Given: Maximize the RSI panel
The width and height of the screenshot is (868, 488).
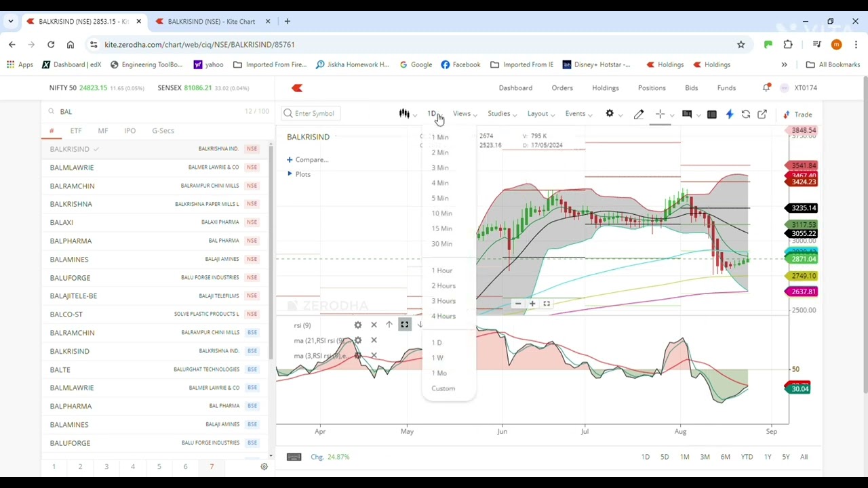Looking at the screenshot, I should point(405,325).
